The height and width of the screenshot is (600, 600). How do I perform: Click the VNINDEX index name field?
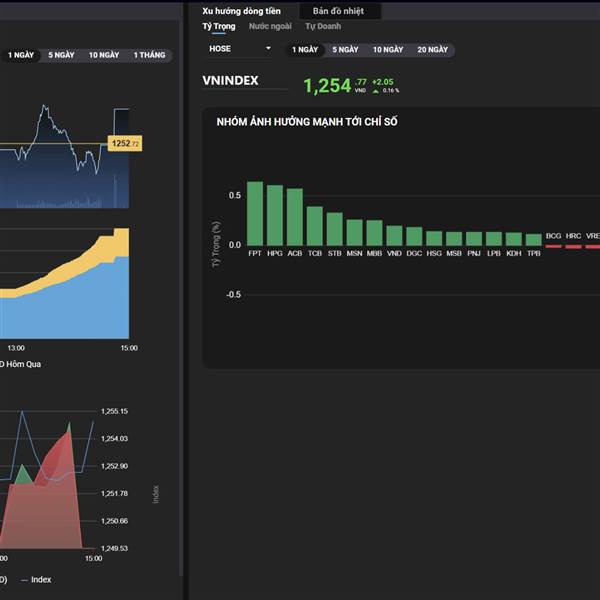click(x=245, y=81)
